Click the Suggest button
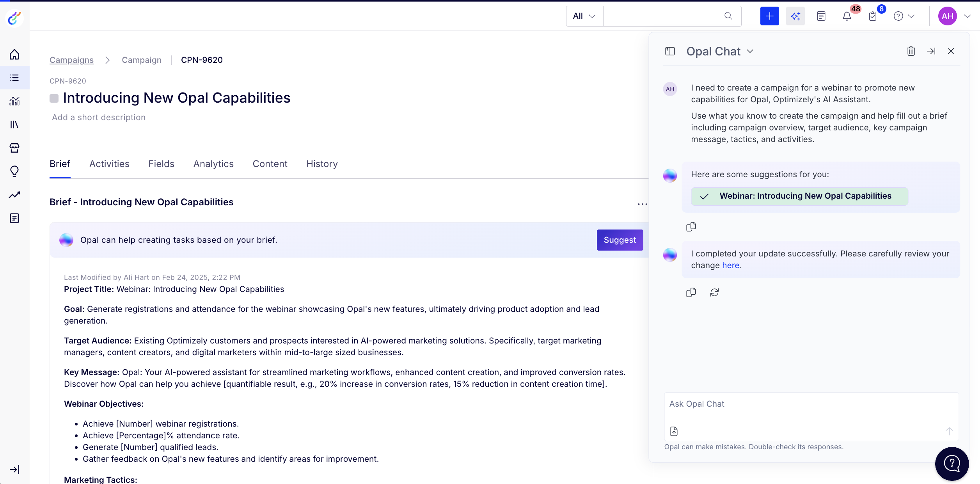The height and width of the screenshot is (484, 980). point(620,240)
